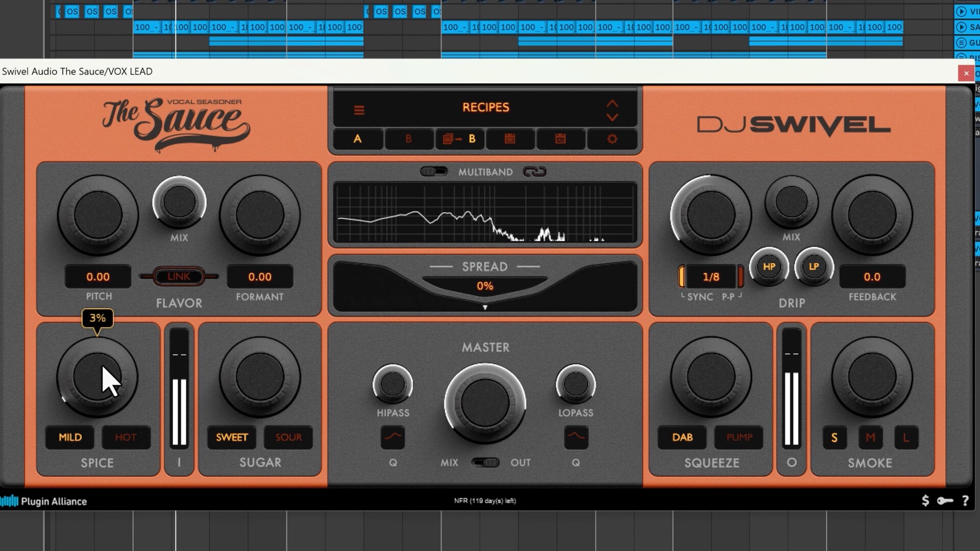Open the RECIPES preset browser
The height and width of the screenshot is (551, 980).
click(485, 107)
